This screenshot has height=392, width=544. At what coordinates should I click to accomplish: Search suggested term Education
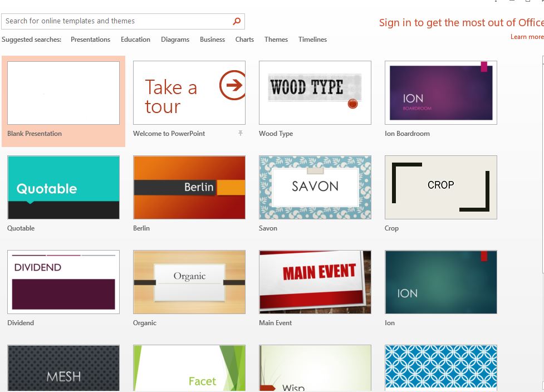point(135,40)
